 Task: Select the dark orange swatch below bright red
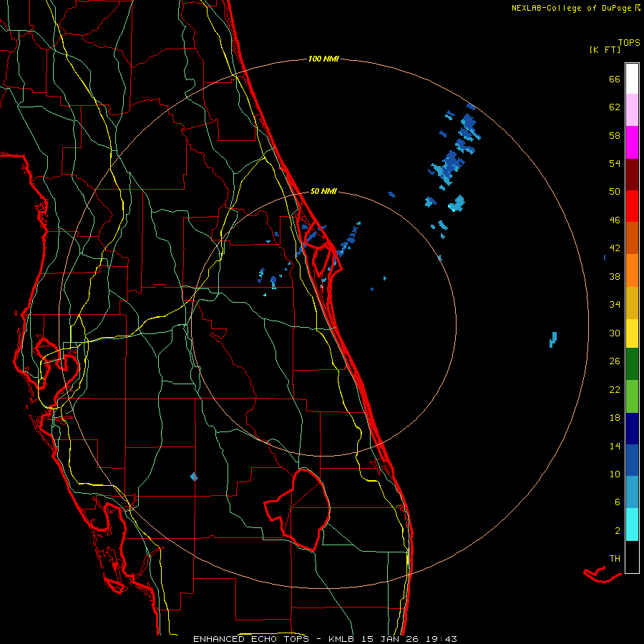[x=632, y=238]
